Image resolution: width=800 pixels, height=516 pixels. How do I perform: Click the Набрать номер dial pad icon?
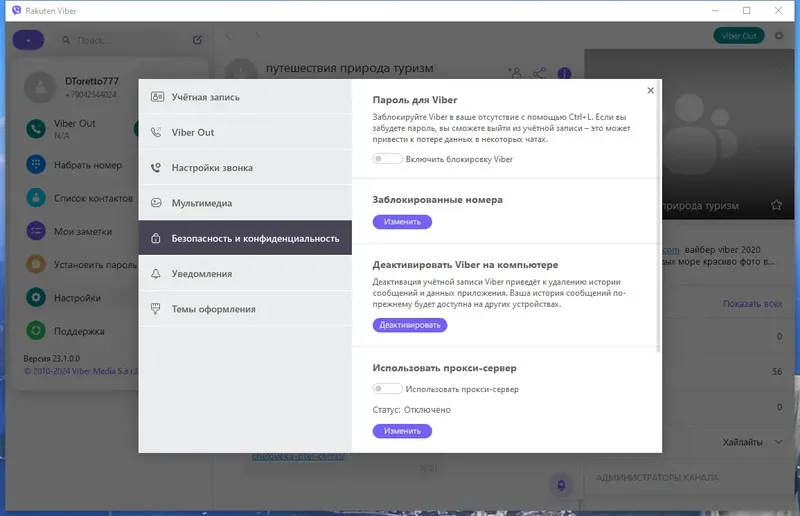pos(36,164)
